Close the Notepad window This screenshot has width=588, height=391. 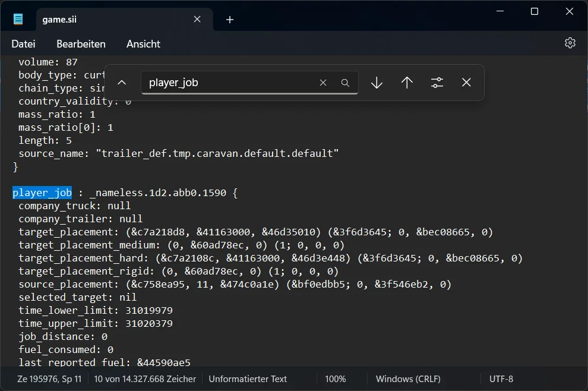click(x=569, y=11)
